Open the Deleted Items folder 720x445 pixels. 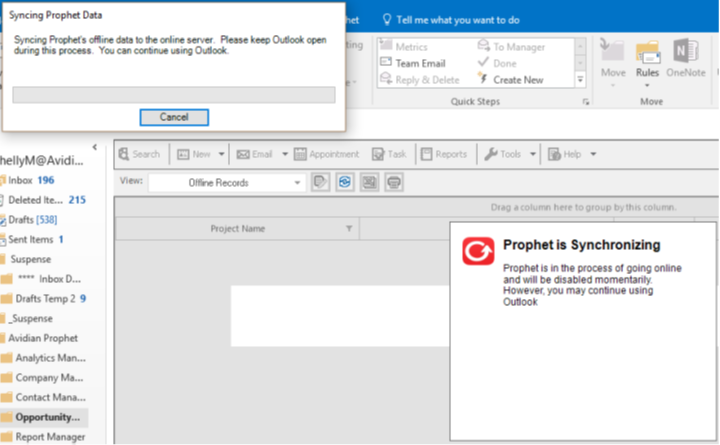(43, 200)
